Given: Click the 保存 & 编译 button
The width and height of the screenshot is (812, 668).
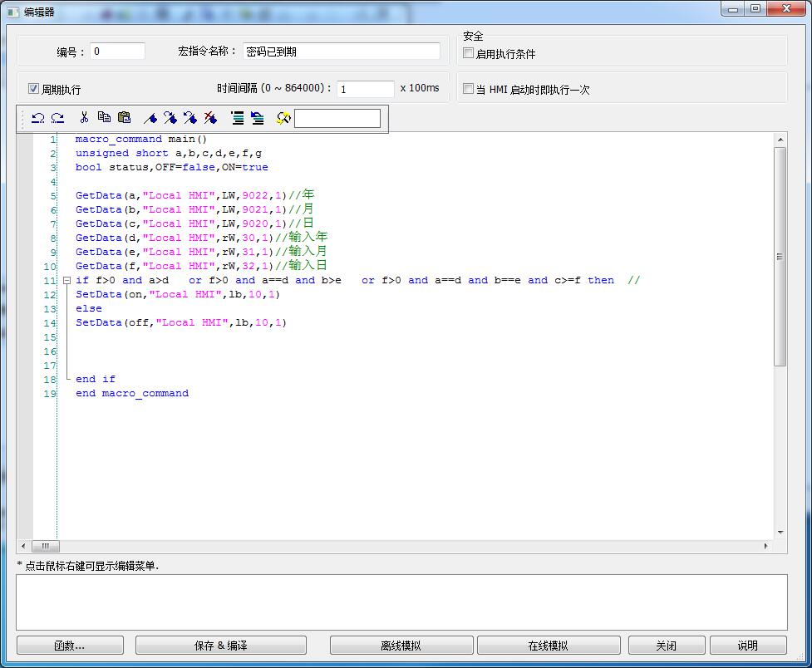Looking at the screenshot, I should click(220, 646).
